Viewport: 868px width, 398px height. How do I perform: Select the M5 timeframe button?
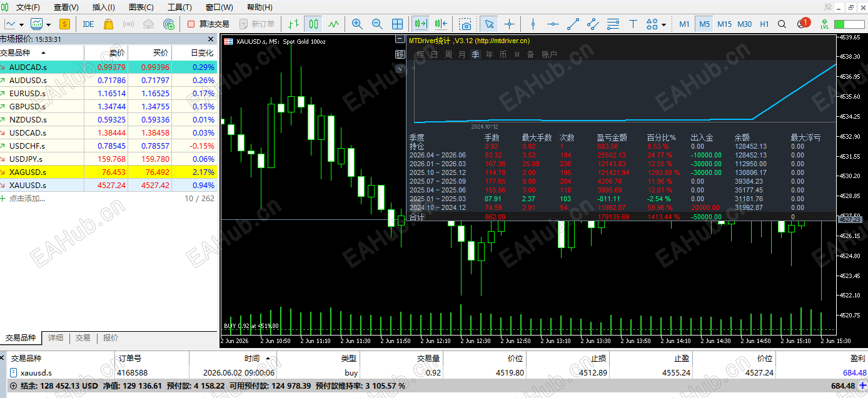click(704, 24)
